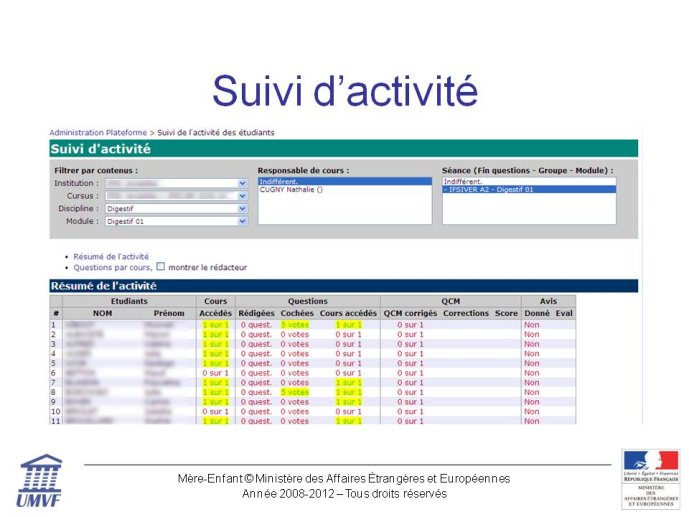The height and width of the screenshot is (517, 689).
Task: Click the 0 votes cell in row 9
Action: 295,402
